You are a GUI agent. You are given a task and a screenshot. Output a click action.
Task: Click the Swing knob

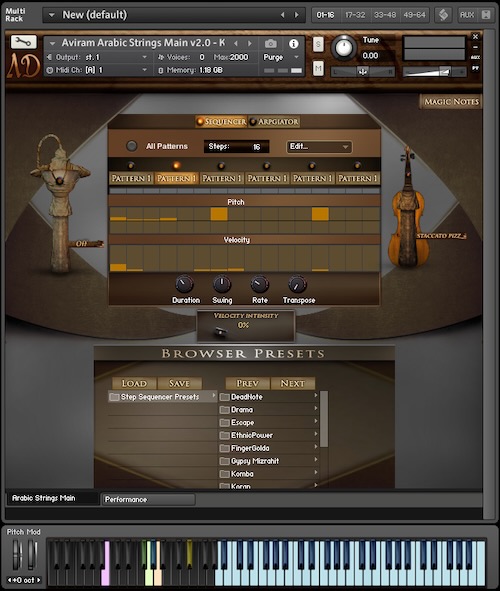[222, 284]
